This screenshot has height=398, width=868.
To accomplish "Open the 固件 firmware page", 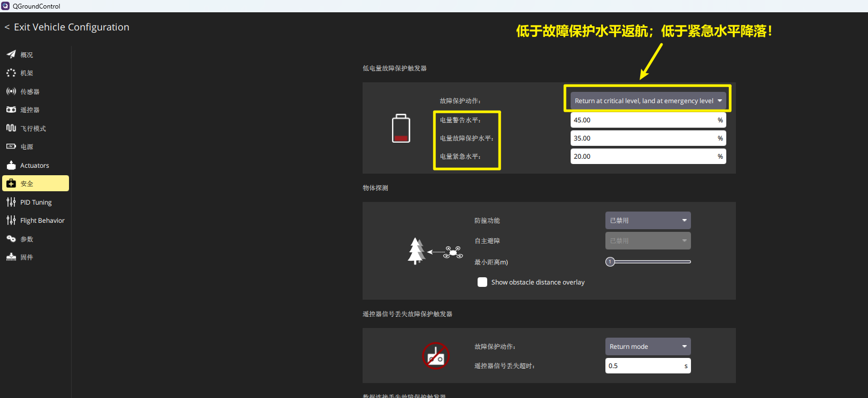I will 35,257.
